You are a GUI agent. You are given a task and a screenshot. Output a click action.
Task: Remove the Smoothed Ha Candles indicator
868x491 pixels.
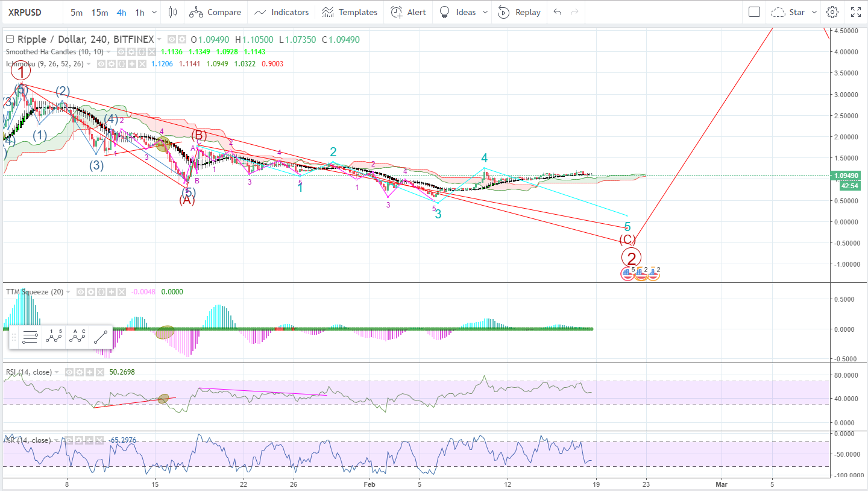coord(152,52)
